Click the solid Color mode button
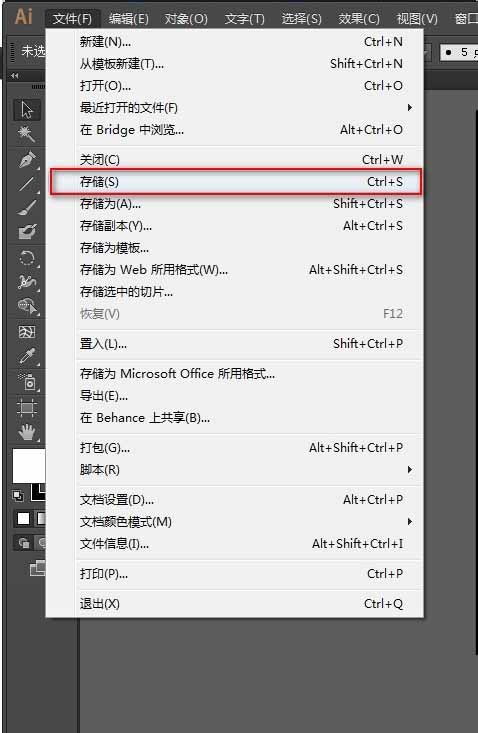Image resolution: width=478 pixels, height=733 pixels. click(23, 519)
